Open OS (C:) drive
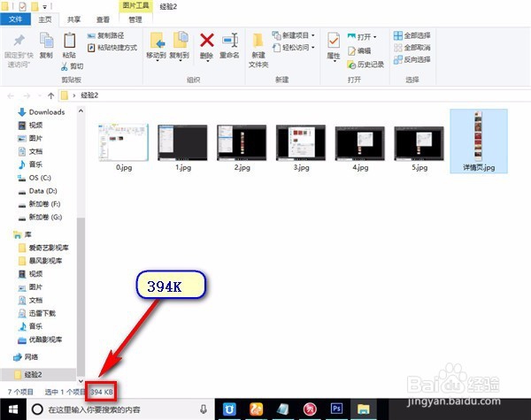531x420 pixels. point(35,178)
